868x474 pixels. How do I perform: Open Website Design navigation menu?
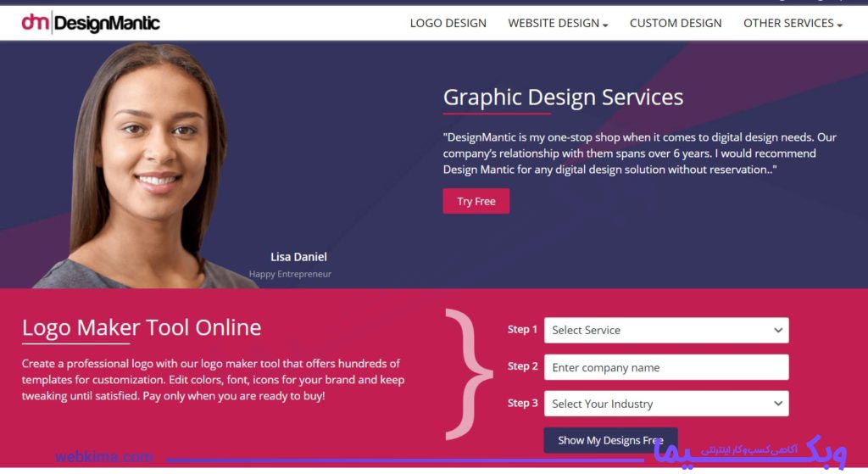[558, 23]
